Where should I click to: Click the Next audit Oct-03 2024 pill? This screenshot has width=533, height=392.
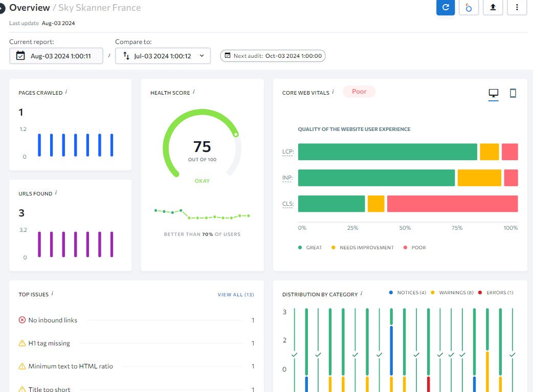273,56
